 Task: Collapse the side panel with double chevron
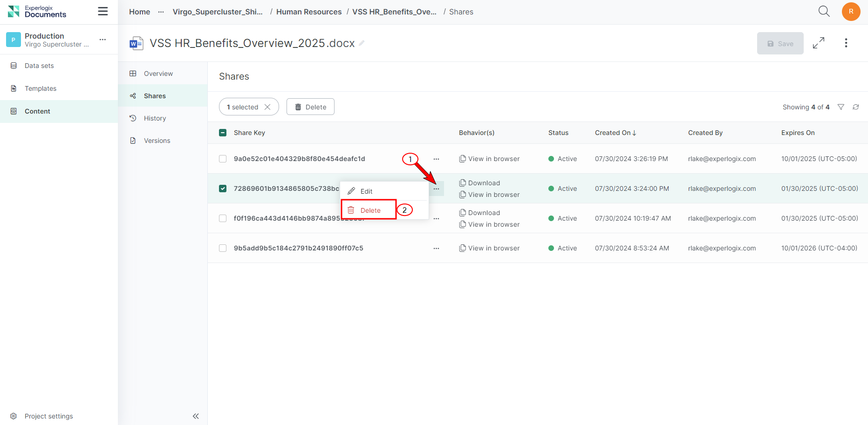pos(196,416)
